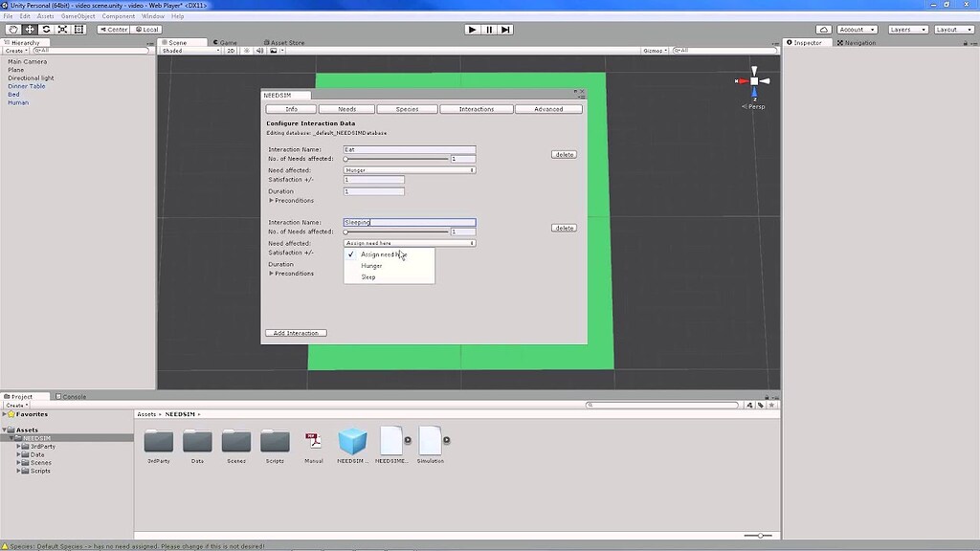This screenshot has height=551, width=980.
Task: Select the Rotate tool
Action: 45,29
